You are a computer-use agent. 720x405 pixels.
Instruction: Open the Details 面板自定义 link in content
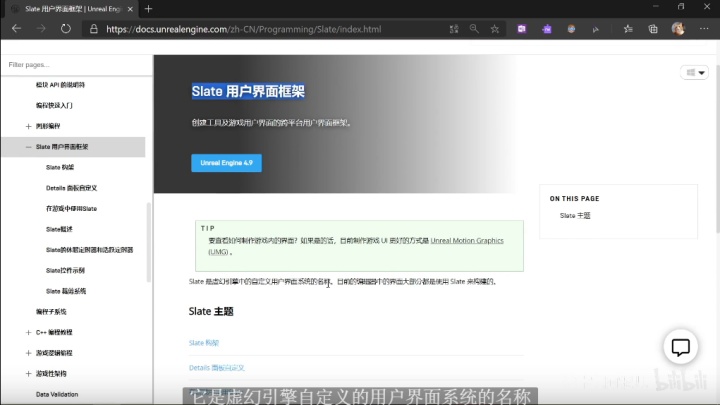coord(217,368)
